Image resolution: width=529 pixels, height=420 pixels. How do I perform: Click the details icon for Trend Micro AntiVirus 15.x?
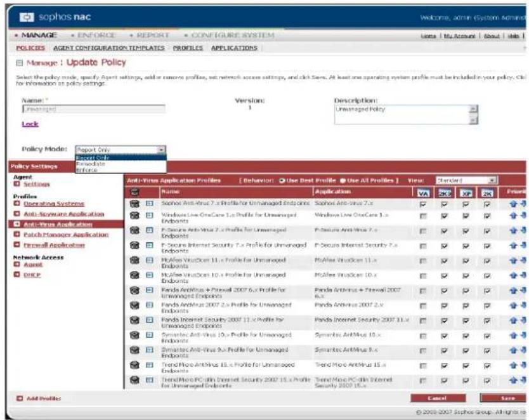tap(150, 365)
